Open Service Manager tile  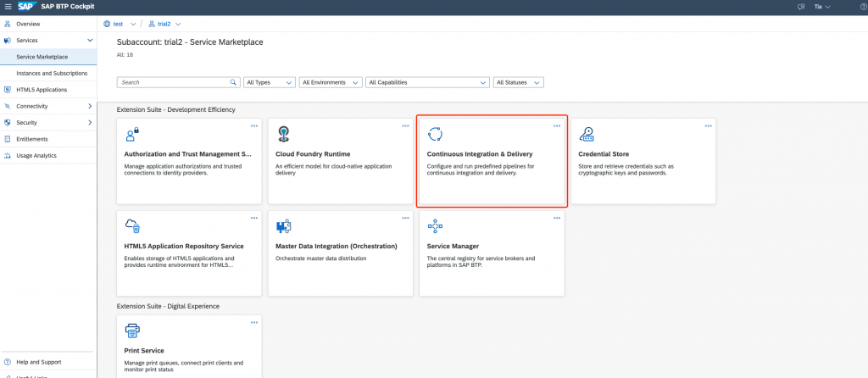click(492, 253)
